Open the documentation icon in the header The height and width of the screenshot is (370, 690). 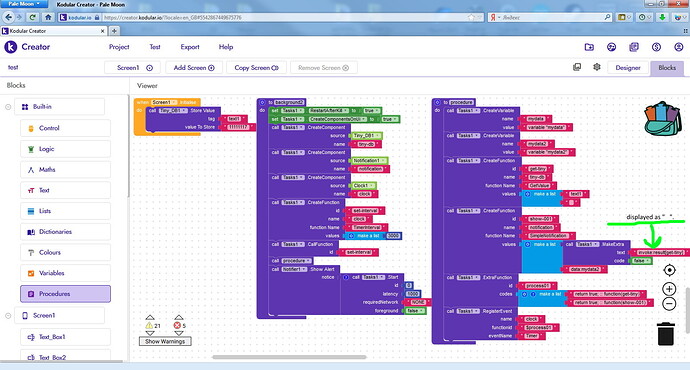coord(634,47)
